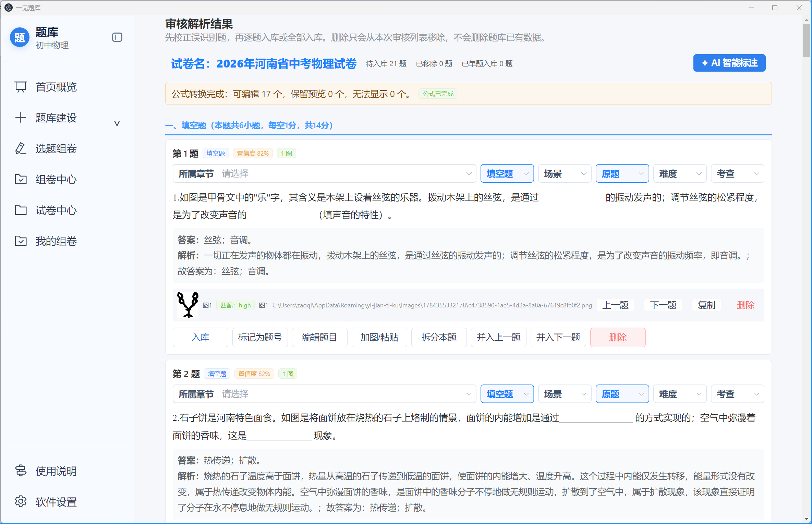Click 加图/粘贴 button

tap(379, 338)
